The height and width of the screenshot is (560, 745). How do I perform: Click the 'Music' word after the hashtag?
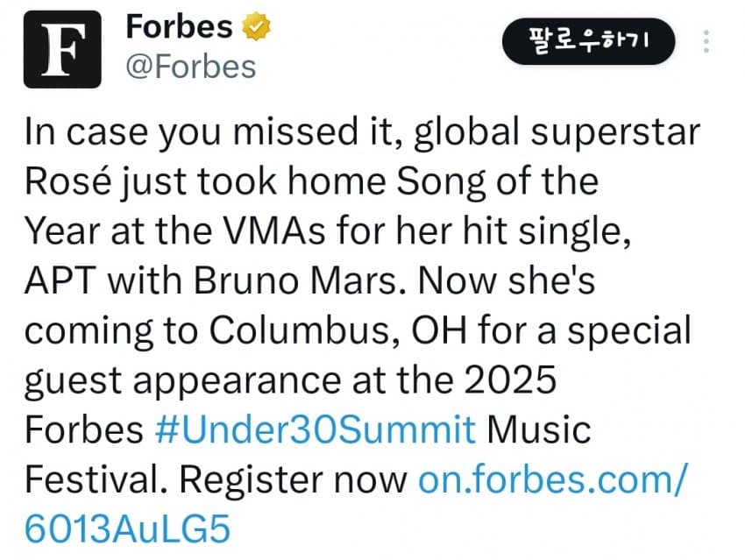[x=539, y=429]
